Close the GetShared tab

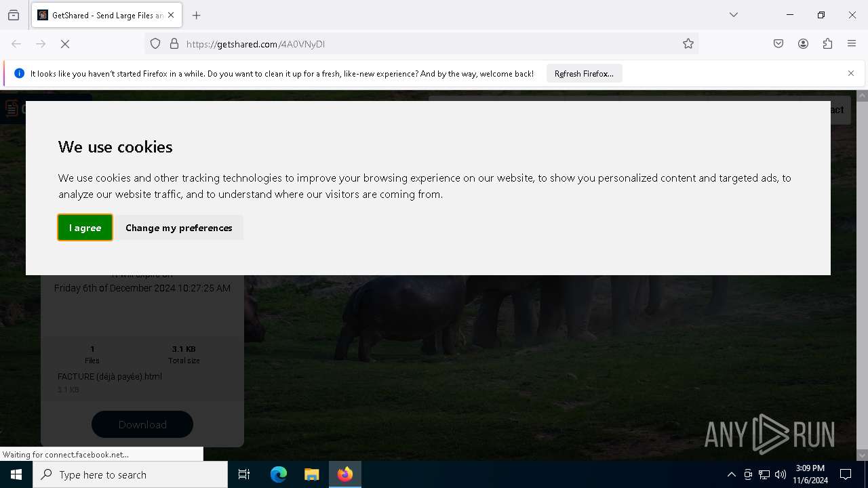(171, 15)
